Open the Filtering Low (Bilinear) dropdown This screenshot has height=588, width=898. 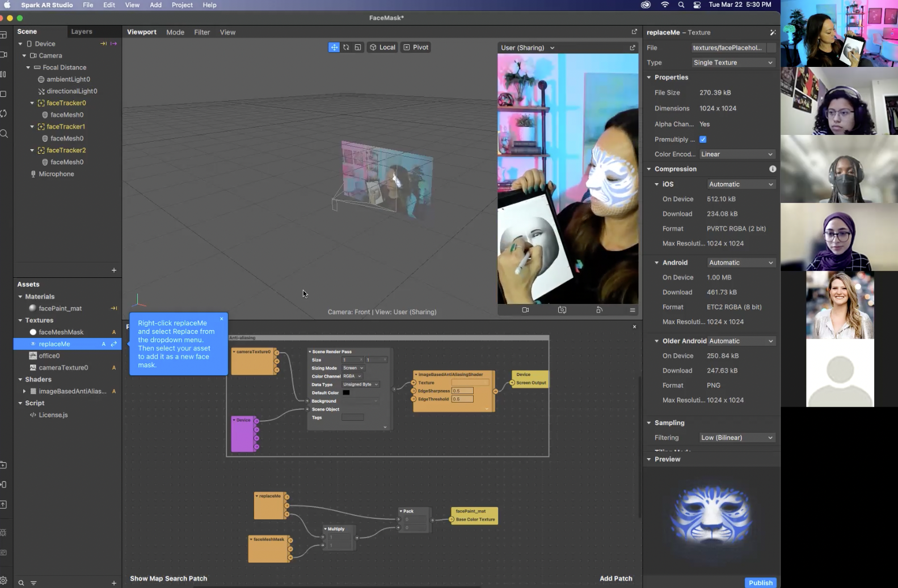coord(737,438)
